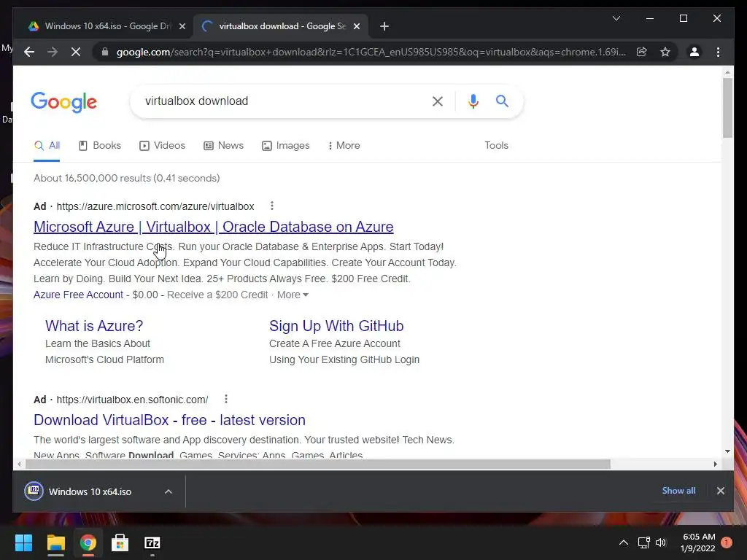Expand options chevron for Windows 10 x64.iso download
This screenshot has width=747, height=560.
pos(169,491)
